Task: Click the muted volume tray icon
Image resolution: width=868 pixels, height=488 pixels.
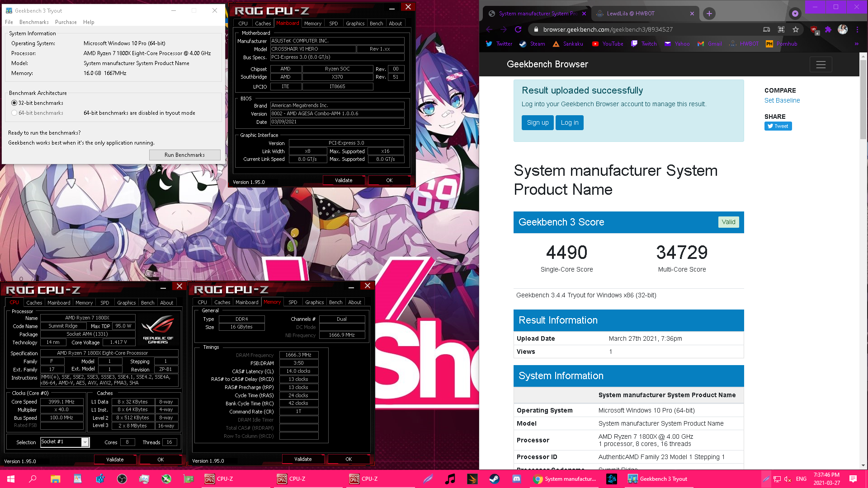Action: [787, 479]
